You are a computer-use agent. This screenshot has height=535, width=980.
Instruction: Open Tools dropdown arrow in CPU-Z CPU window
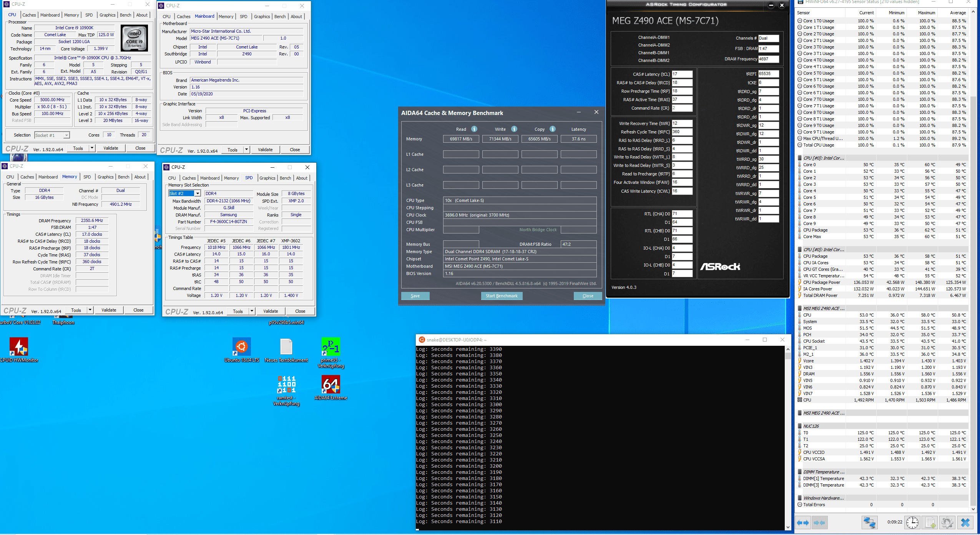92,148
